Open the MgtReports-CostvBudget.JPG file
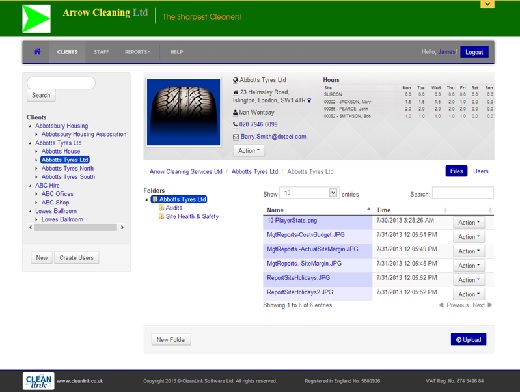This screenshot has height=392, width=520. pos(305,235)
